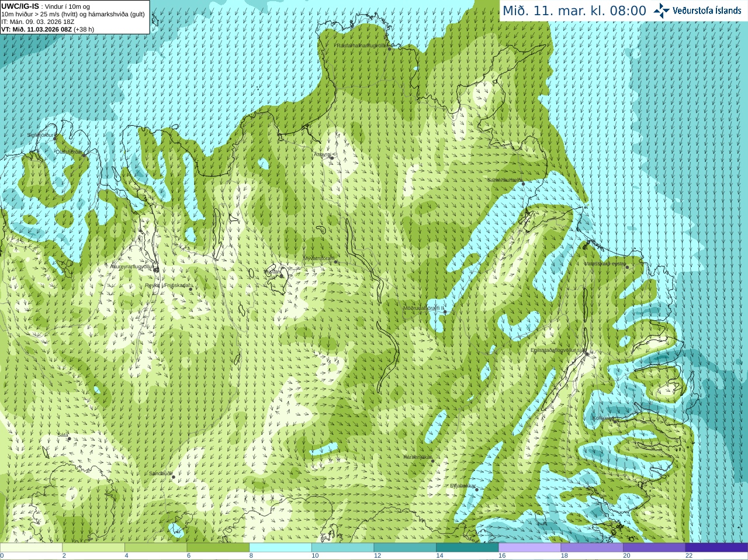Click the 'Reykir í Fnjóskadal' label text
Image resolution: width=748 pixels, height=560 pixels.
(168, 286)
